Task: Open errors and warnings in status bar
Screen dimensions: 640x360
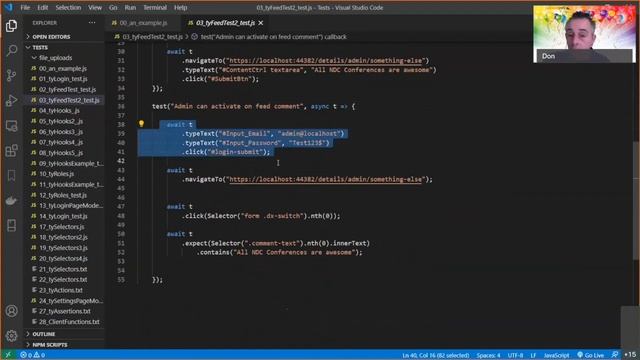Action: point(33,355)
